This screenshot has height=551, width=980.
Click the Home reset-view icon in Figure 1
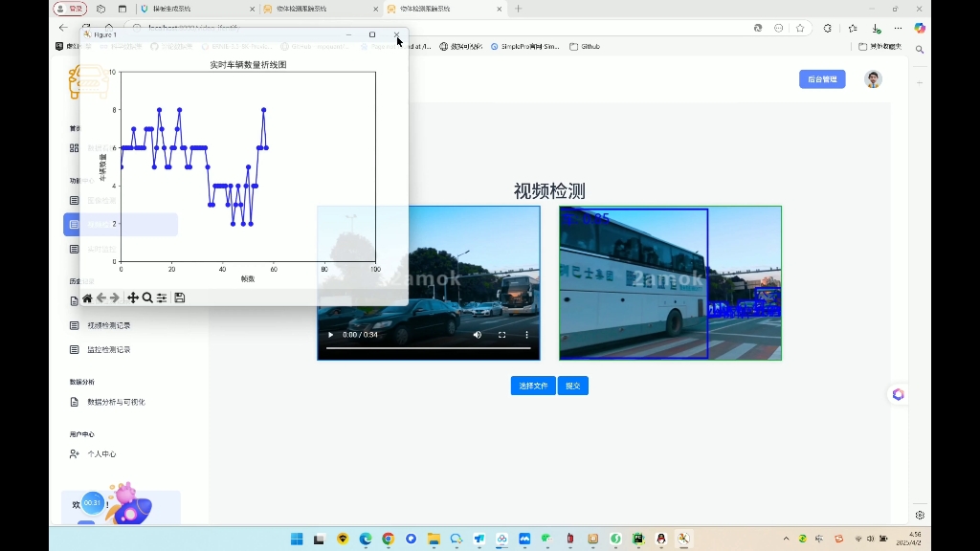point(87,298)
